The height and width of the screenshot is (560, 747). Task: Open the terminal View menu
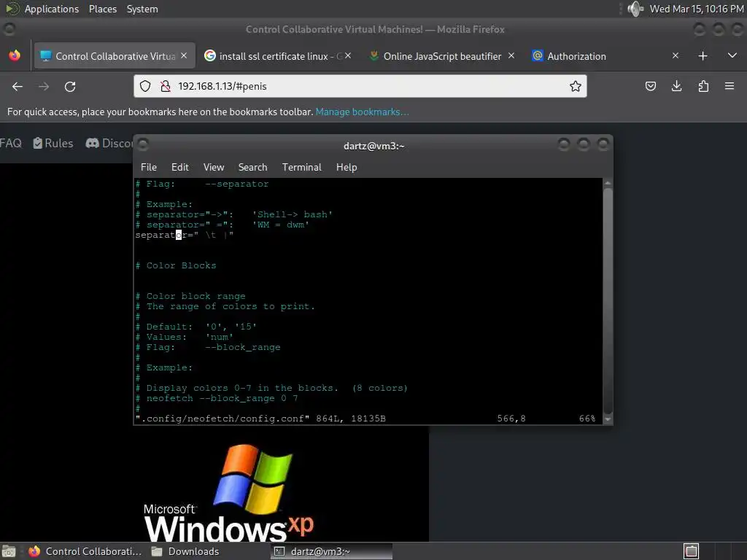[x=214, y=167]
